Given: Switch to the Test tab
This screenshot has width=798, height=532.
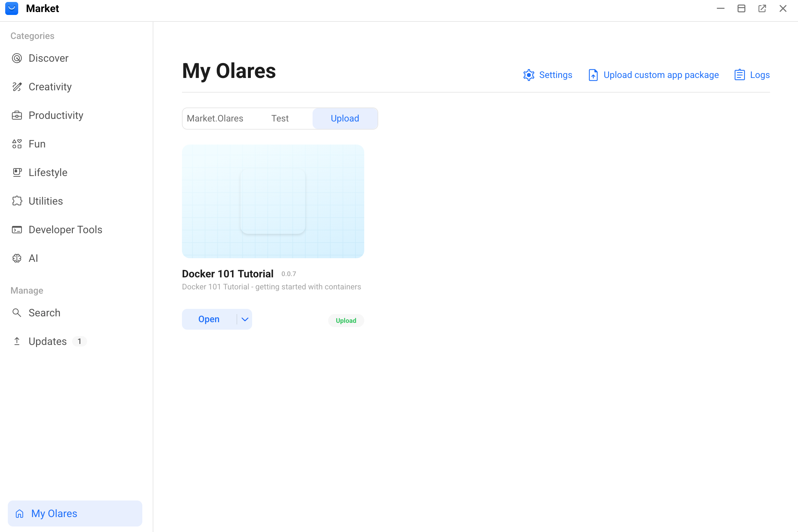Looking at the screenshot, I should coord(280,119).
